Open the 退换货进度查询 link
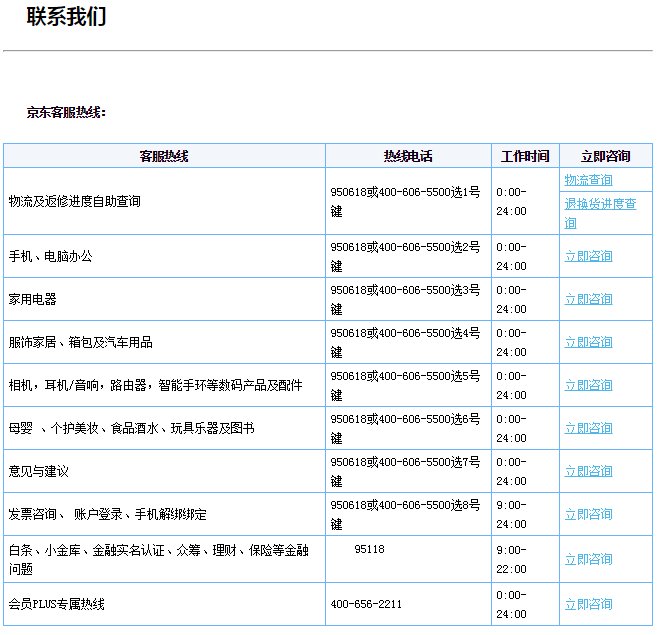Screen dimensions: 662x635 coord(600,213)
